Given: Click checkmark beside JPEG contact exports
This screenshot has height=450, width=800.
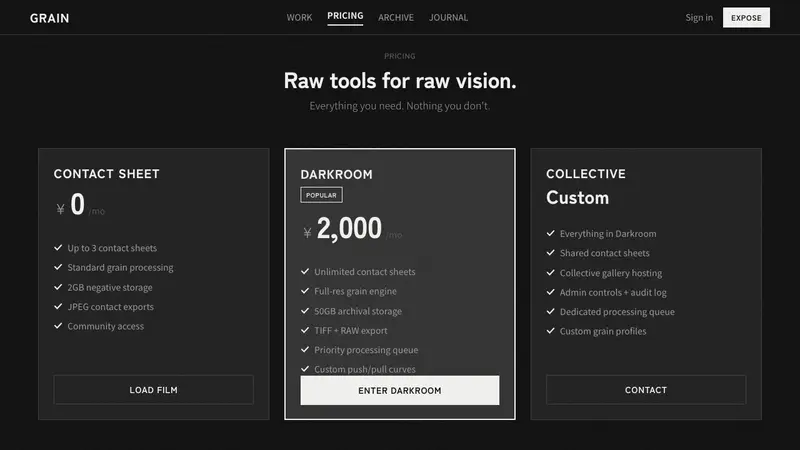Looking at the screenshot, I should pyautogui.click(x=58, y=306).
